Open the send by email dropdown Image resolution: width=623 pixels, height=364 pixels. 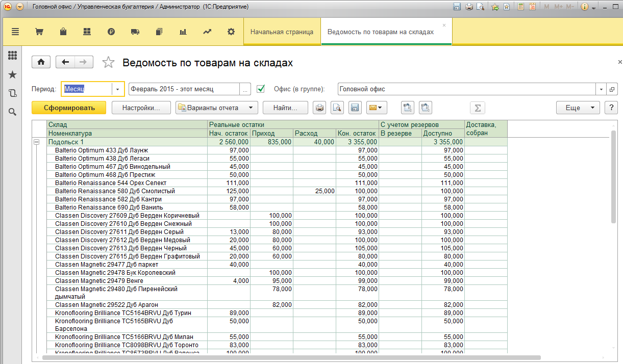tap(377, 108)
